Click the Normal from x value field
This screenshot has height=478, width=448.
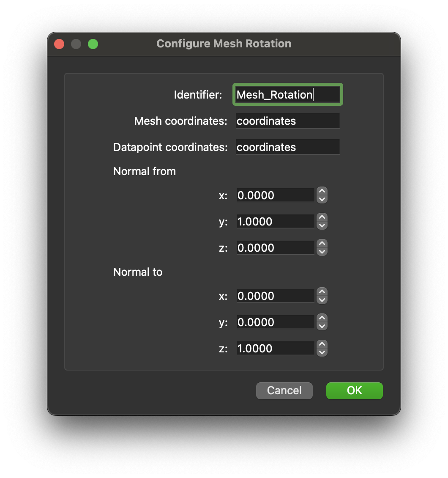tap(275, 195)
